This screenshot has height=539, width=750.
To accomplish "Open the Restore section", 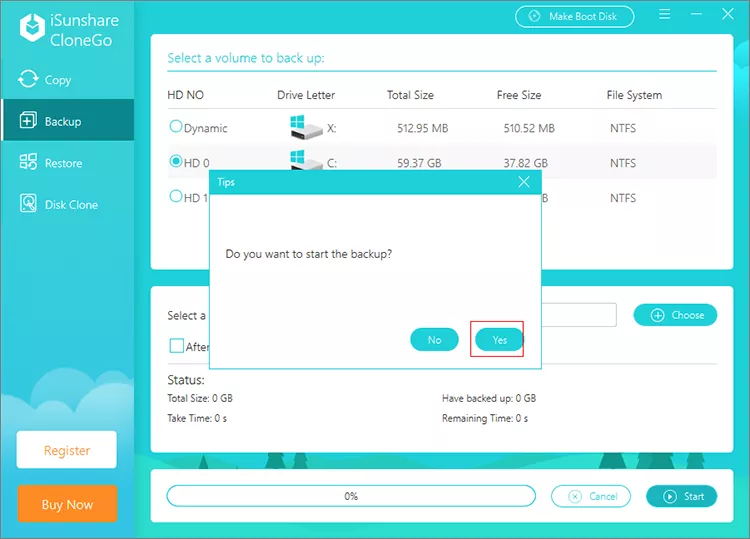I will tap(67, 163).
